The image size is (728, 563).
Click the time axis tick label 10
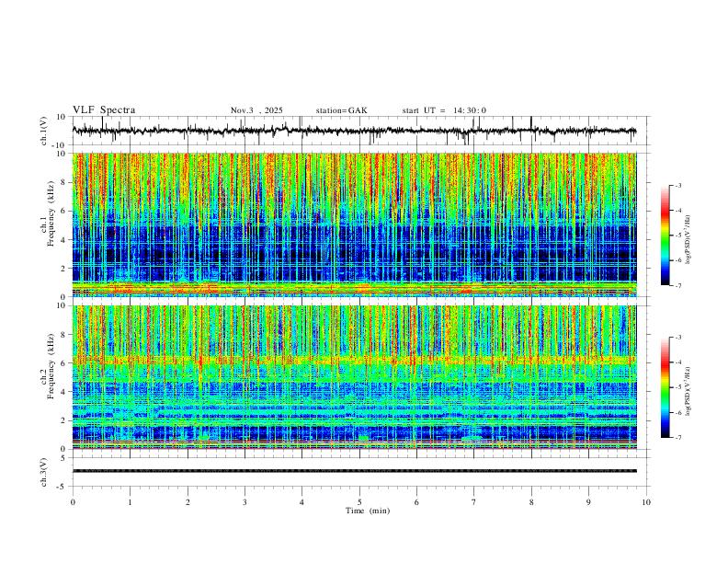point(646,502)
